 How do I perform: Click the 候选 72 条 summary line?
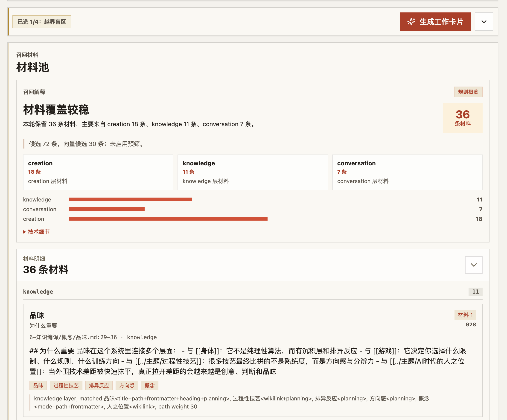click(x=86, y=144)
